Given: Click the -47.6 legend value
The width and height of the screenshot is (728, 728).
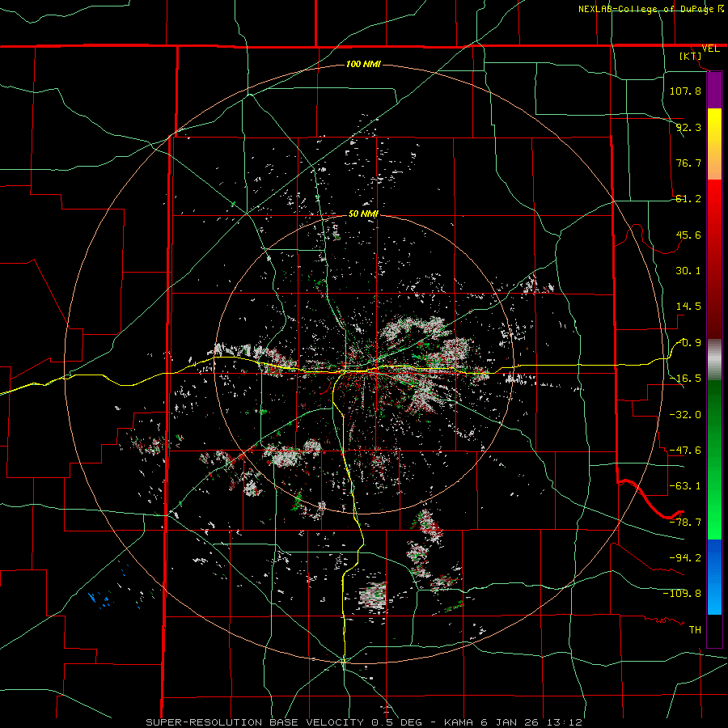Looking at the screenshot, I should (x=685, y=451).
